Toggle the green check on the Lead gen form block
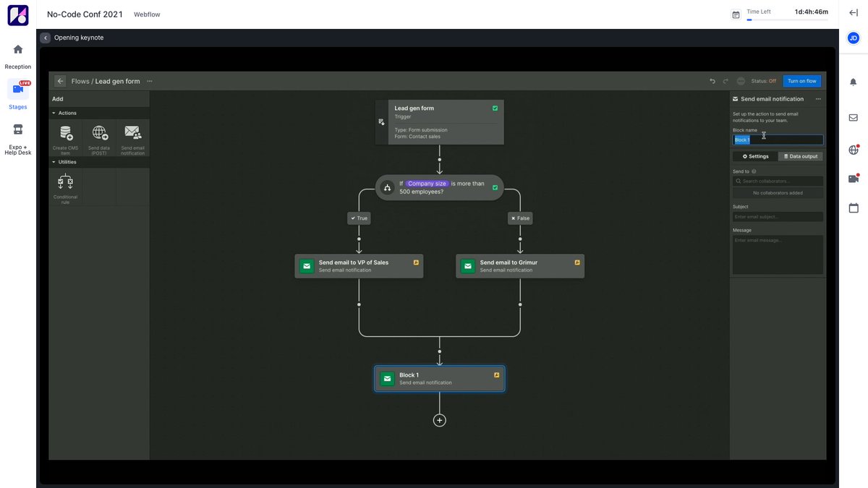Screen dimensions: 868x488 (495, 108)
